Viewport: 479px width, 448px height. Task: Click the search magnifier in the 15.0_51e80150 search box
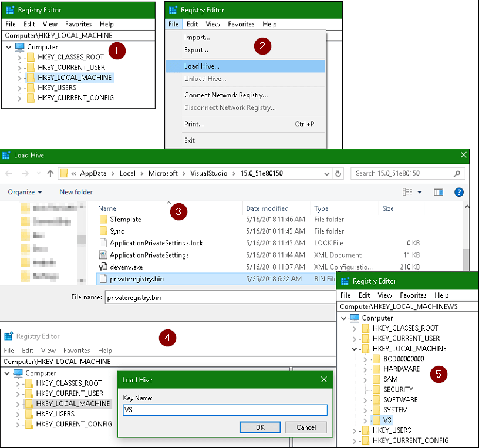point(457,173)
